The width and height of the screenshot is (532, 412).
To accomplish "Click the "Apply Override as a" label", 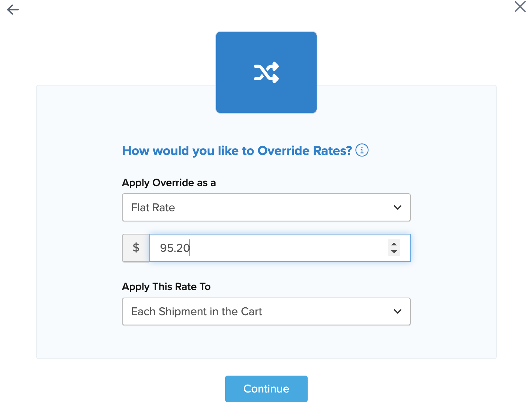I will 169,183.
